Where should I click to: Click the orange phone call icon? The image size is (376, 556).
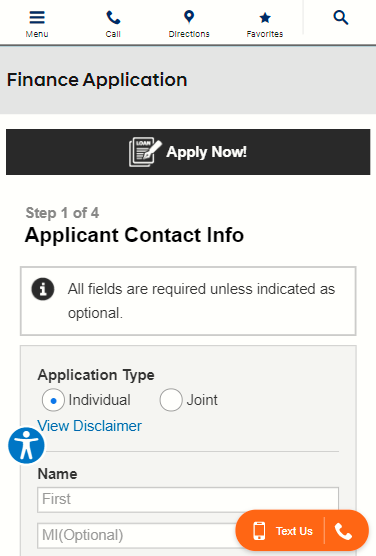click(343, 531)
